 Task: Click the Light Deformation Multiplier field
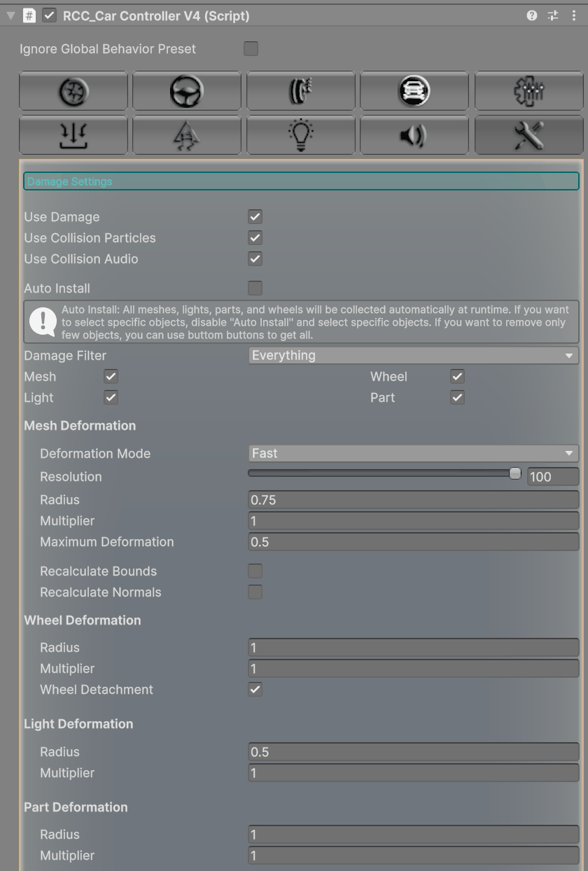[414, 773]
